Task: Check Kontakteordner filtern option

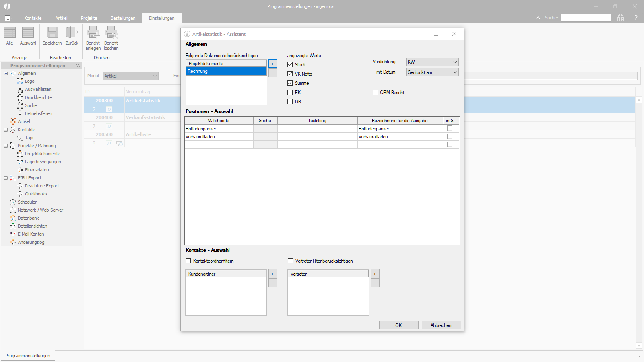Action: coord(188,261)
